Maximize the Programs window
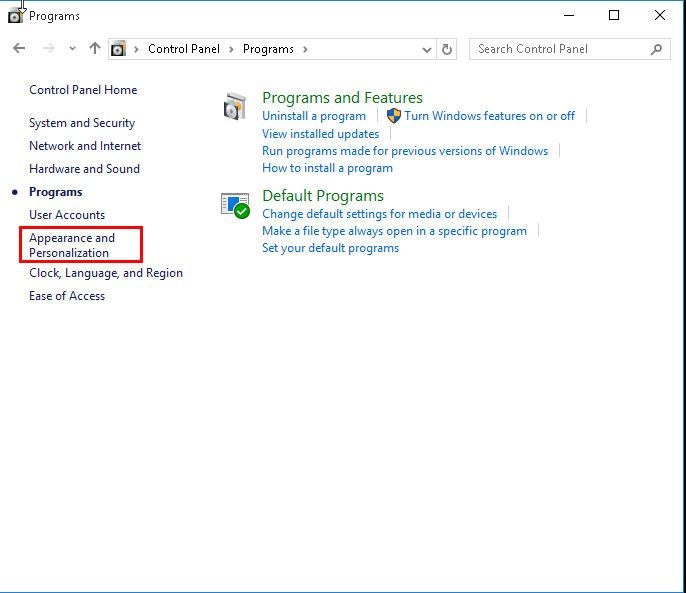686x593 pixels. (614, 15)
